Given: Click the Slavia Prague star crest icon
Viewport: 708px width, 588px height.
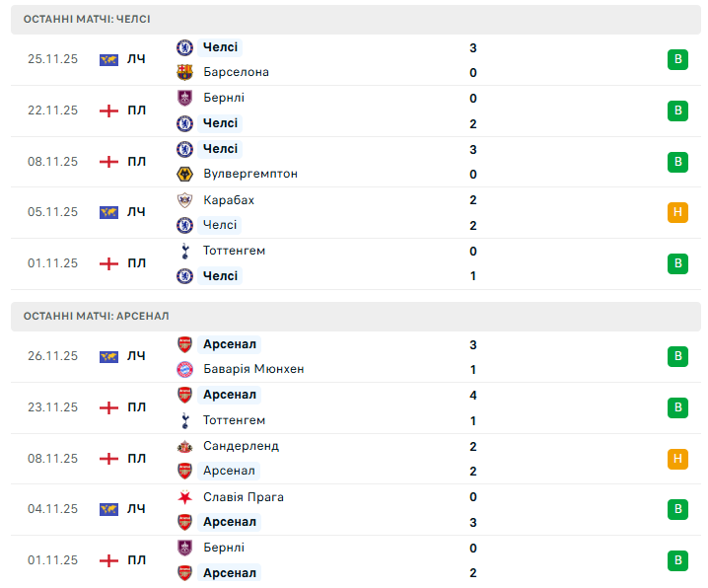Looking at the screenshot, I should coord(184,497).
